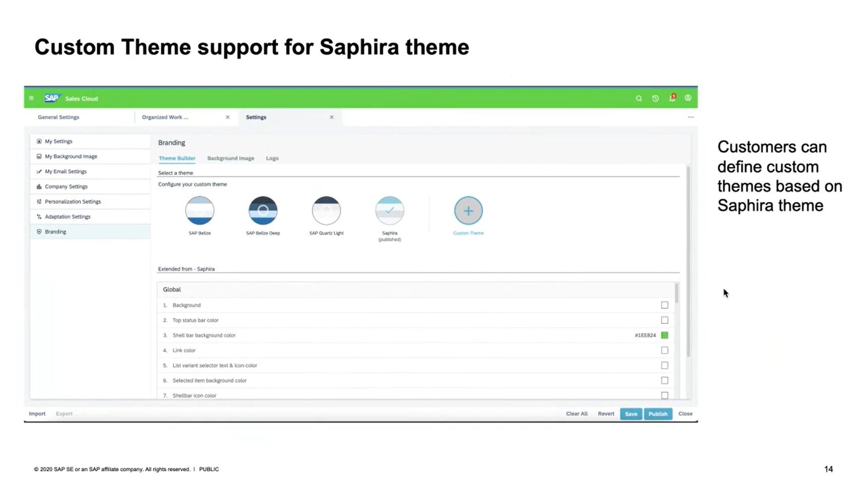
Task: Toggle Link color checkbox
Action: point(664,351)
